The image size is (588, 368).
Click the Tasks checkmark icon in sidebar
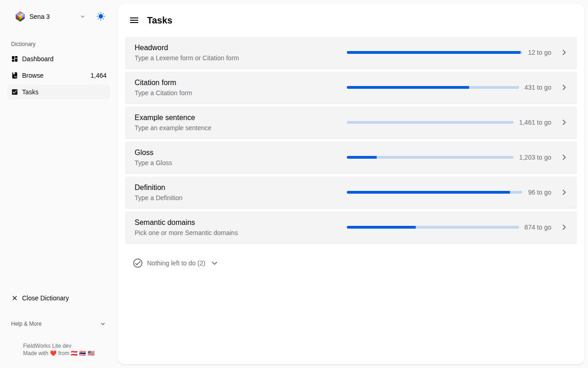click(15, 92)
